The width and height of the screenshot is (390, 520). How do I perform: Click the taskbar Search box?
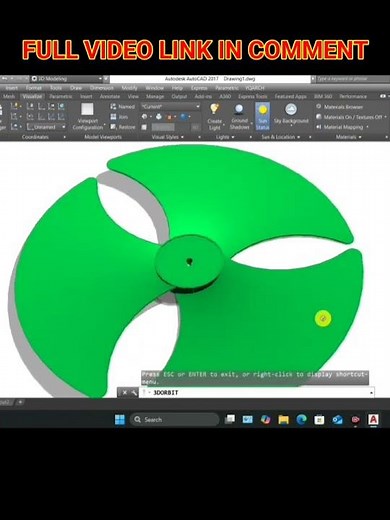[175, 419]
